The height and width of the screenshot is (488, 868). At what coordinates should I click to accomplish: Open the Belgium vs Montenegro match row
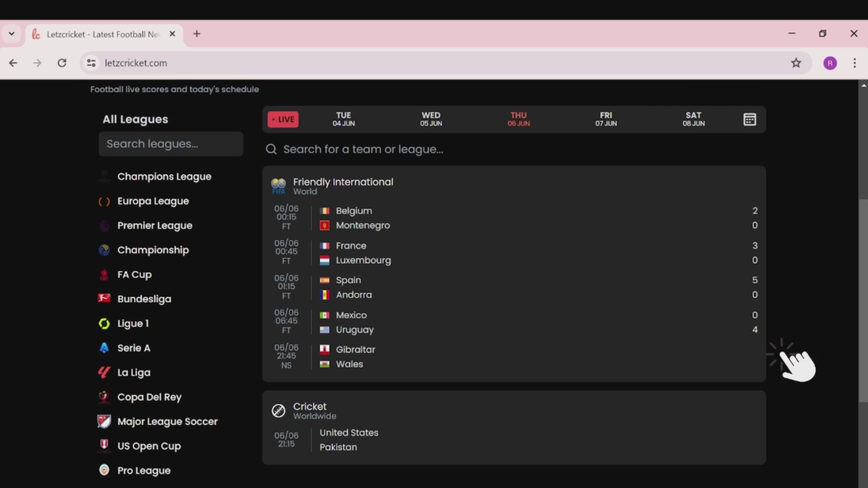pyautogui.click(x=514, y=218)
